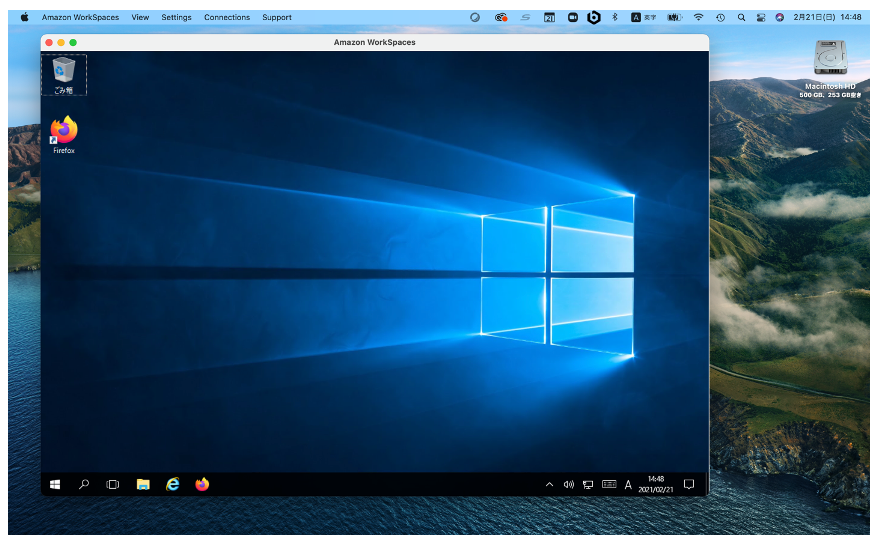878x548 pixels.
Task: Open Windows volume control in tray
Action: coord(568,485)
